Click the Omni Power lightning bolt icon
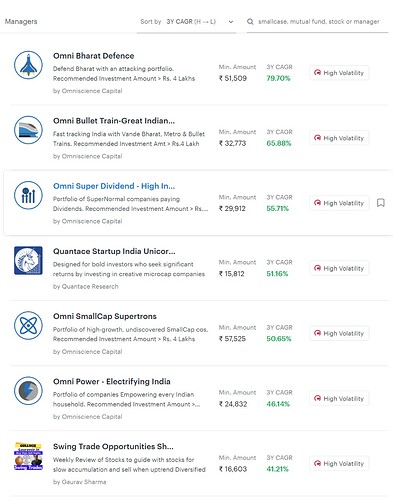 pos(28,391)
